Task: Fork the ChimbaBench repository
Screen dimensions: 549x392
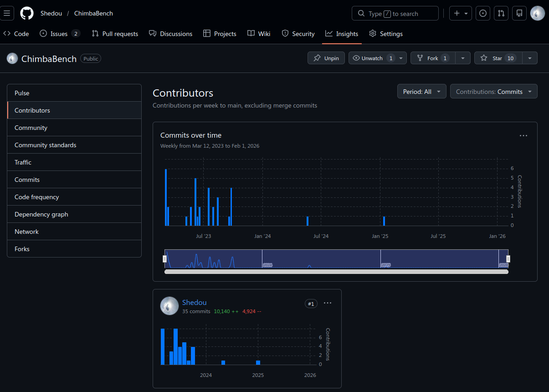Action: [x=433, y=58]
